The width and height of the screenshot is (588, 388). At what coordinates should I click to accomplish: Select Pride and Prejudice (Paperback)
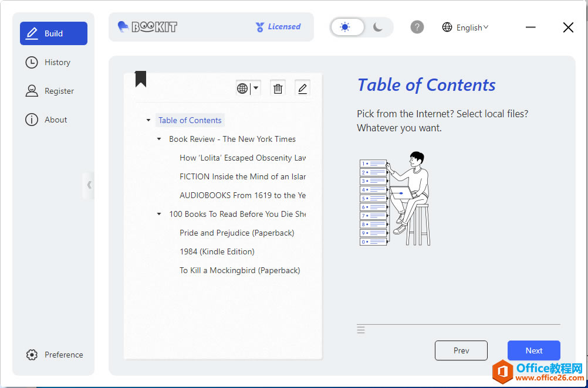(236, 233)
